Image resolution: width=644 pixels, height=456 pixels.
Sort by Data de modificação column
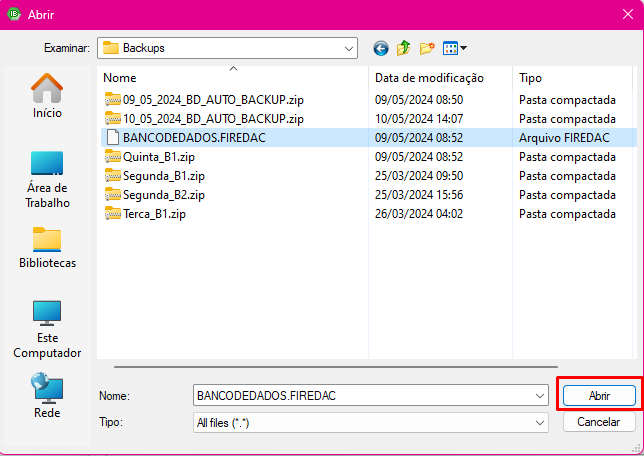(x=429, y=77)
